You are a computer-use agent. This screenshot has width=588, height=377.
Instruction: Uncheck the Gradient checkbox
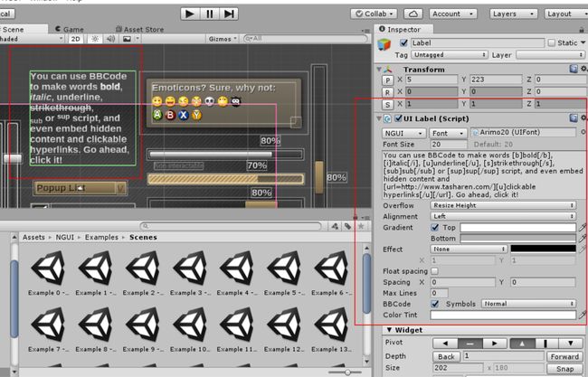pos(435,228)
